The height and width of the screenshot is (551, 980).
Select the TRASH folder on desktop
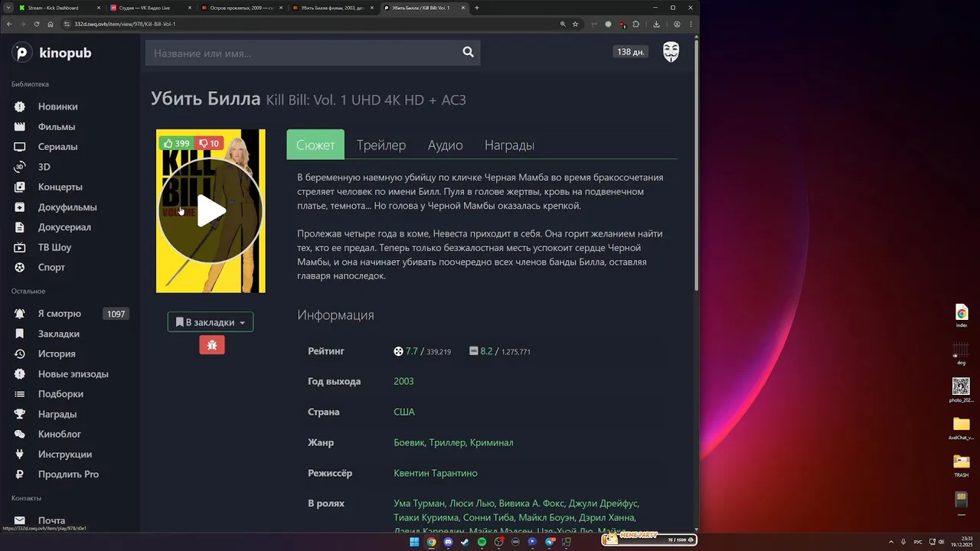point(961,465)
